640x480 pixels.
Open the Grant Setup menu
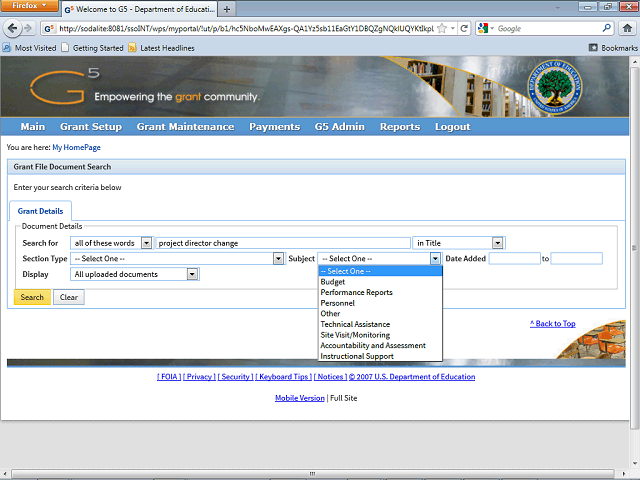(91, 127)
